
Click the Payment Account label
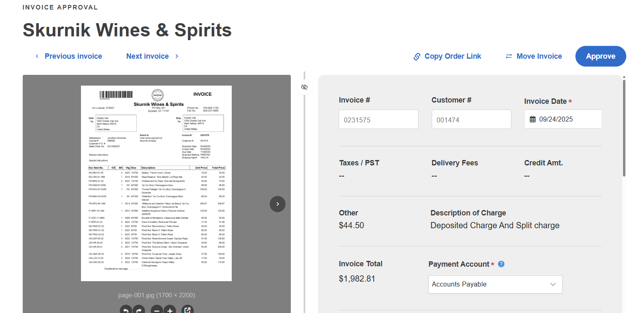click(x=459, y=264)
